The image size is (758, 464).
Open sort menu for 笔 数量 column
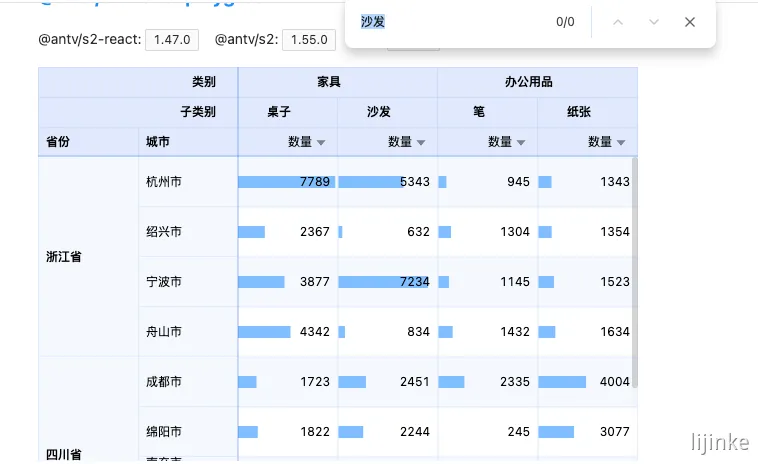pyautogui.click(x=521, y=143)
